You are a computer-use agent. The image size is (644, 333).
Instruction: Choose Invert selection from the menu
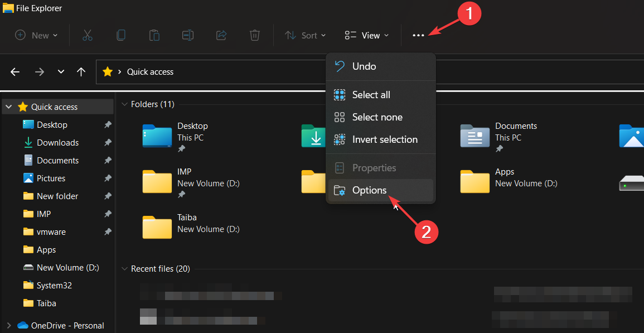385,139
